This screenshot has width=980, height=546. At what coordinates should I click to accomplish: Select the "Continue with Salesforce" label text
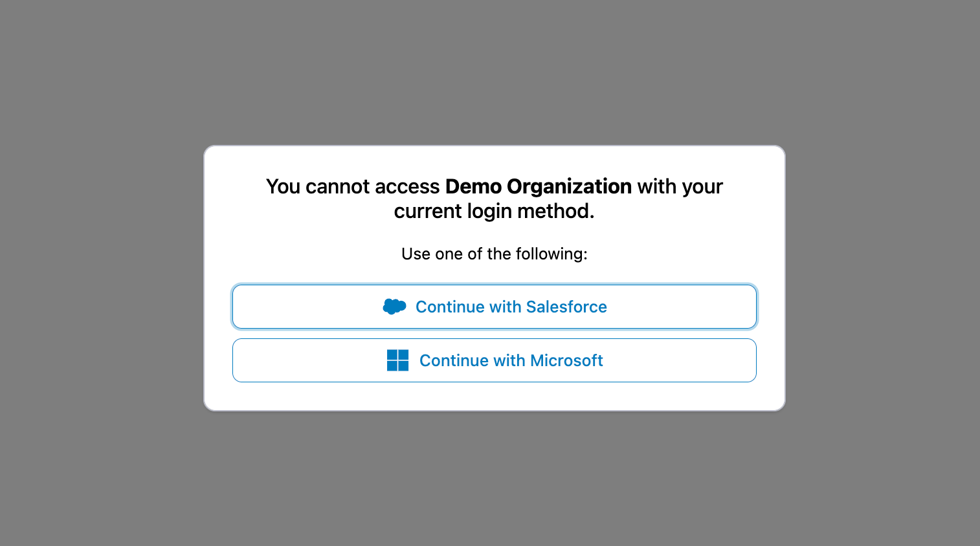(x=511, y=307)
